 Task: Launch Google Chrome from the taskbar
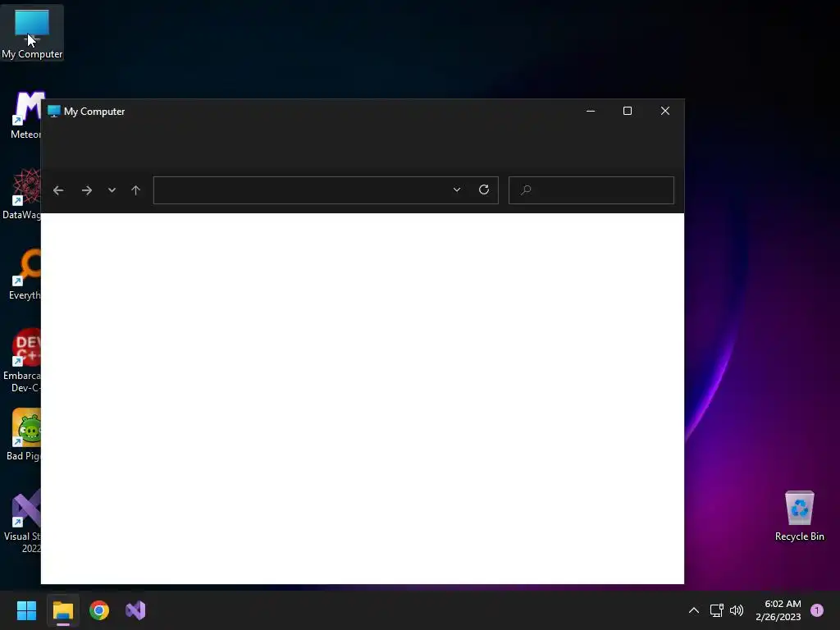pos(99,610)
